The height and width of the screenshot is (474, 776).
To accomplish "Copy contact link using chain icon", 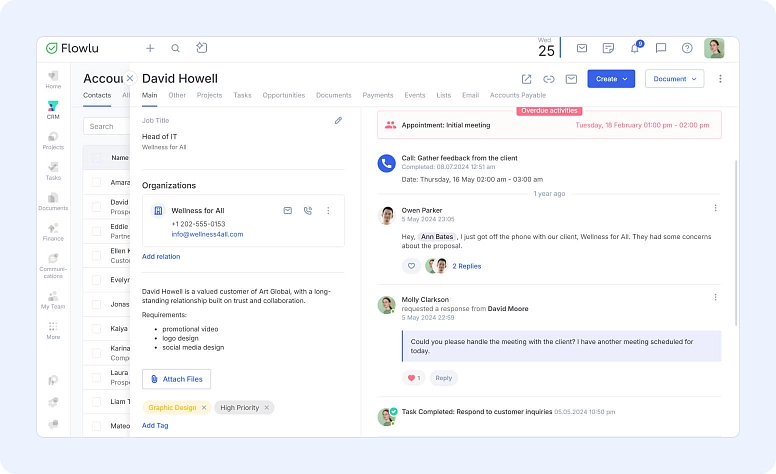I will (549, 79).
